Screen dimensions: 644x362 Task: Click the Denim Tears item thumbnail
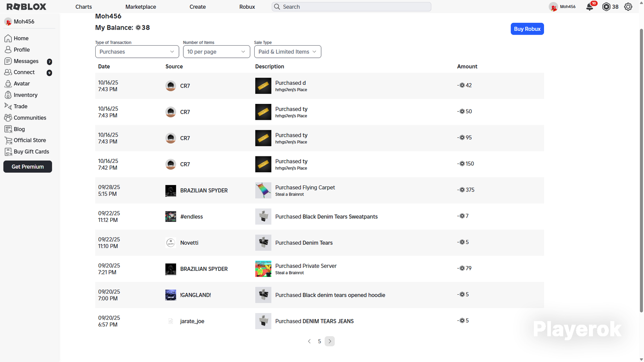(263, 243)
